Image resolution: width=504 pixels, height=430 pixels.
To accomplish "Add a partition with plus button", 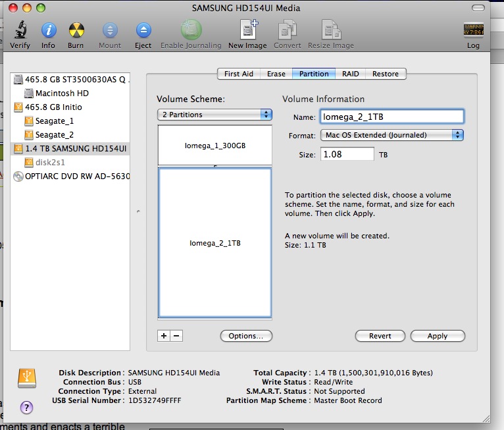I will coord(164,336).
